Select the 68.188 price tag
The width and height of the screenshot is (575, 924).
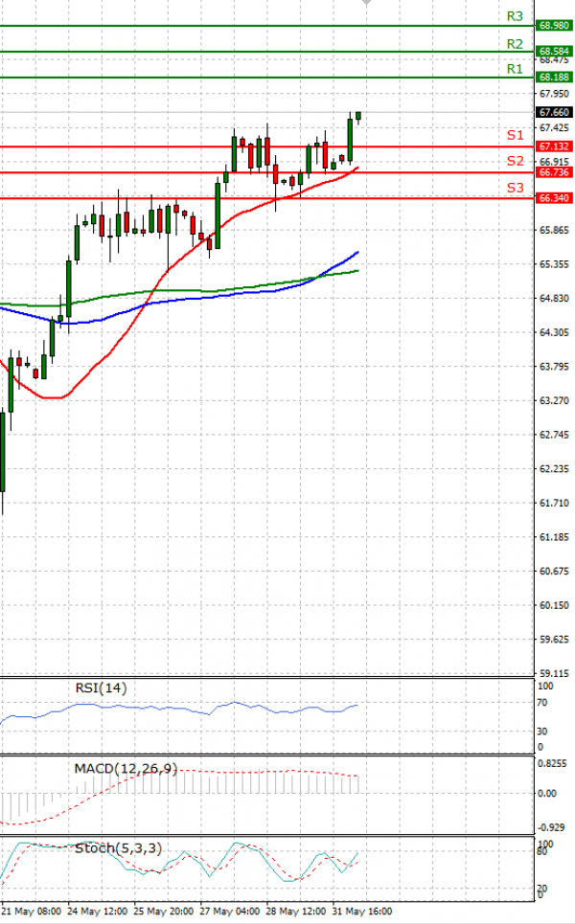[554, 78]
